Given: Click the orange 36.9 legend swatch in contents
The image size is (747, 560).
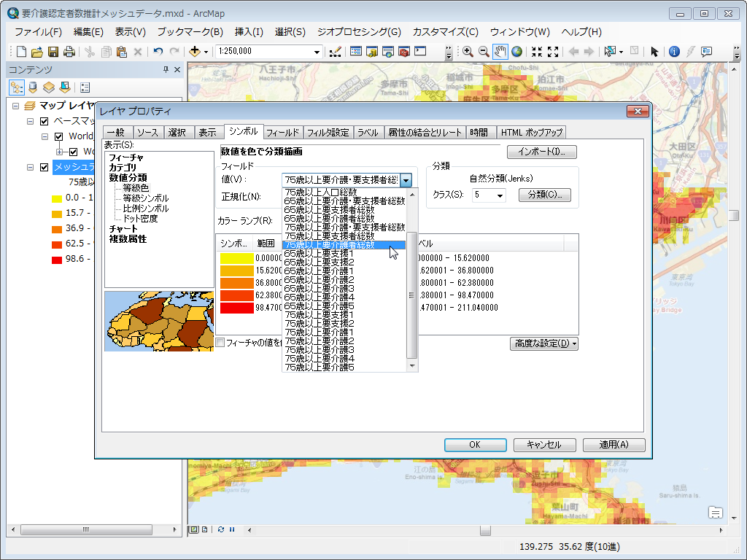Looking at the screenshot, I should tap(57, 229).
